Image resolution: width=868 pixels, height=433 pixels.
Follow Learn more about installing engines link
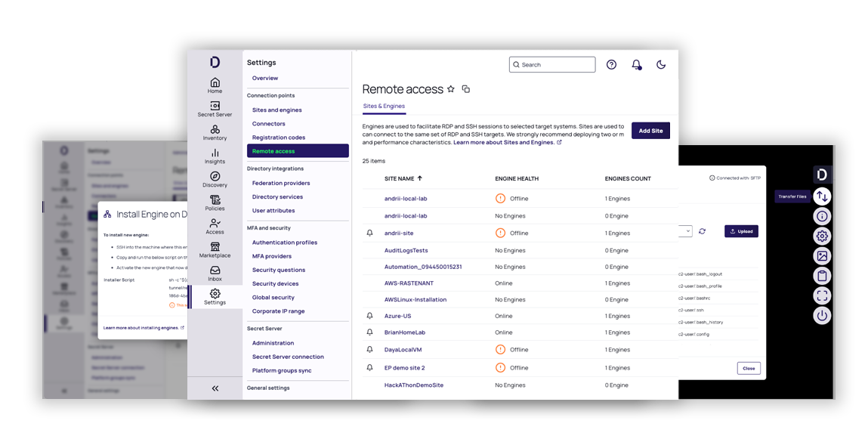point(144,328)
